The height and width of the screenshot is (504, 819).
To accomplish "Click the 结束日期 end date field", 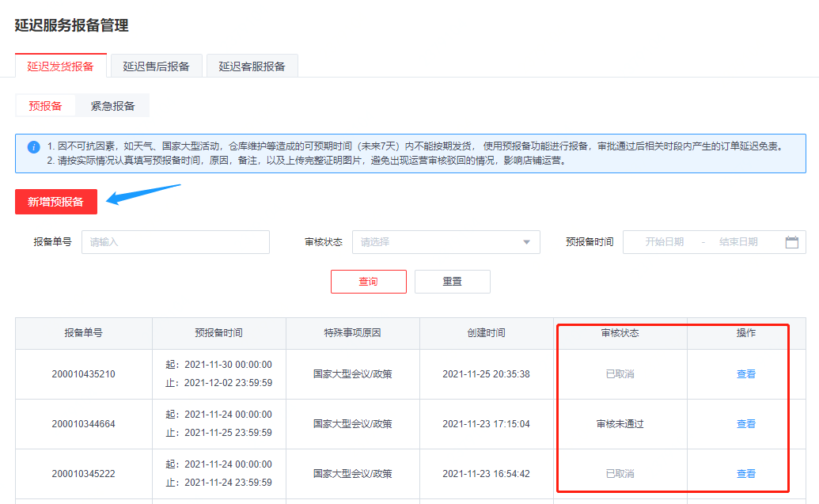I will (737, 242).
